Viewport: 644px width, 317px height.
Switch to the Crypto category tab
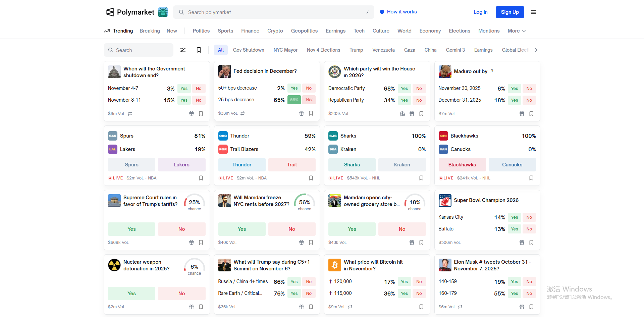tap(275, 31)
